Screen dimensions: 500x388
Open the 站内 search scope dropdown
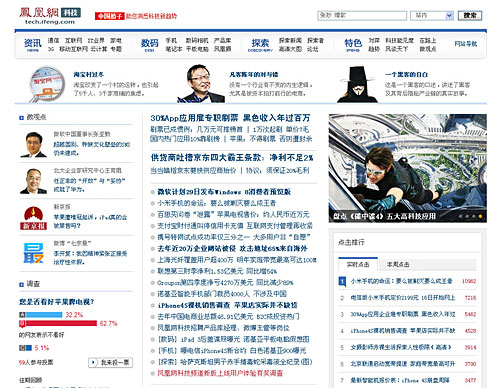click(432, 15)
